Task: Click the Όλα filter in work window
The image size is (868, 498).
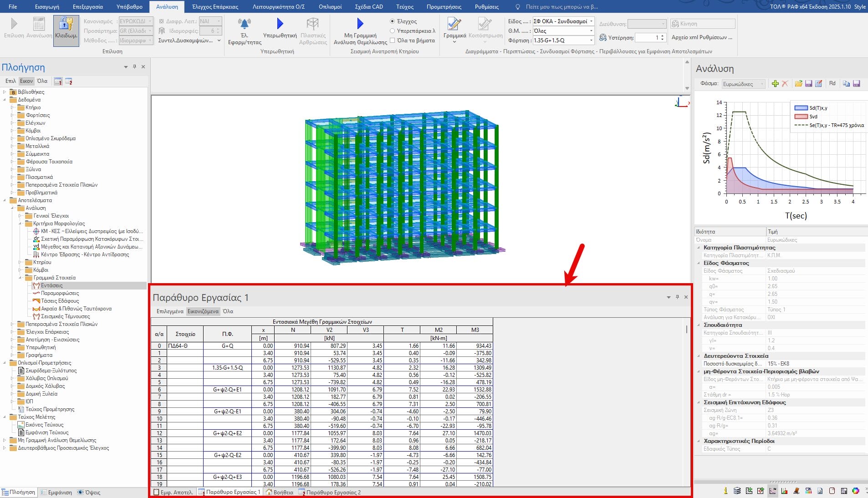Action: point(228,311)
